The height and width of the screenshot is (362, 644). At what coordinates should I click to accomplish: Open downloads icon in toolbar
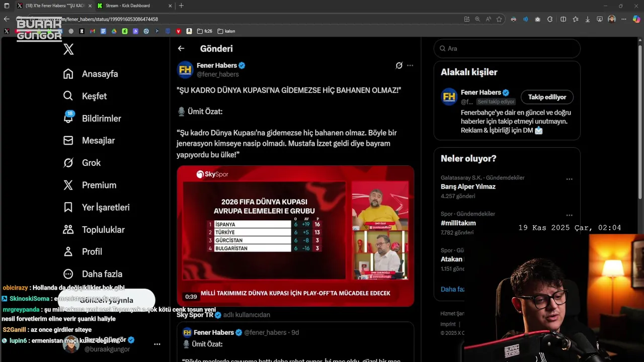(588, 19)
